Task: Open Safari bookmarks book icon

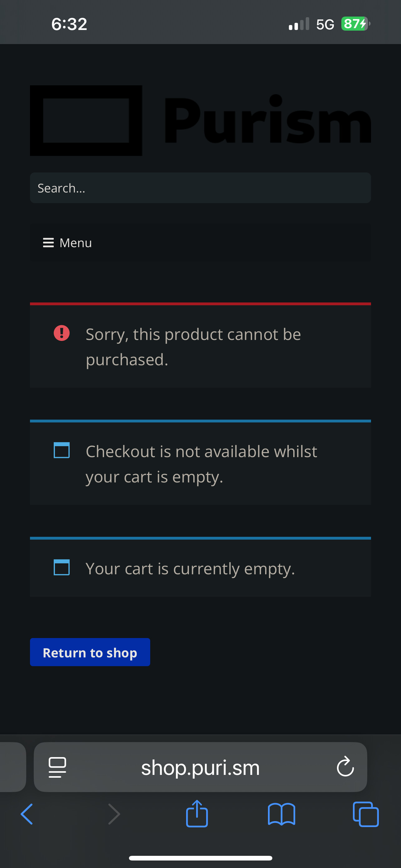Action: click(281, 814)
